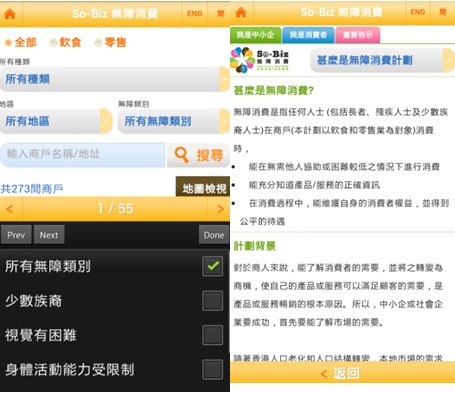
Task: Tap the 簡 simplified Chinese button on left screen
Action: pos(220,14)
